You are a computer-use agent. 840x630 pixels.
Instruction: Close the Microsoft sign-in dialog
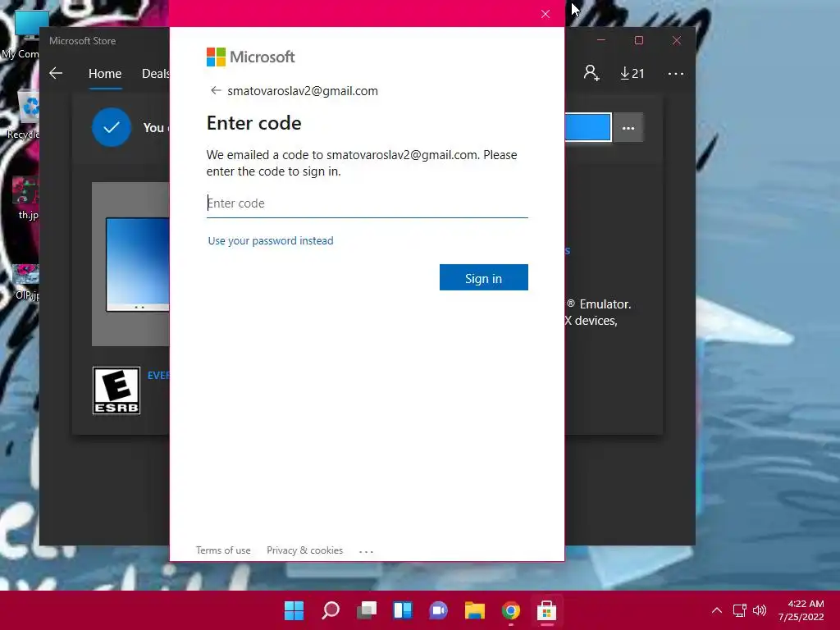click(546, 14)
